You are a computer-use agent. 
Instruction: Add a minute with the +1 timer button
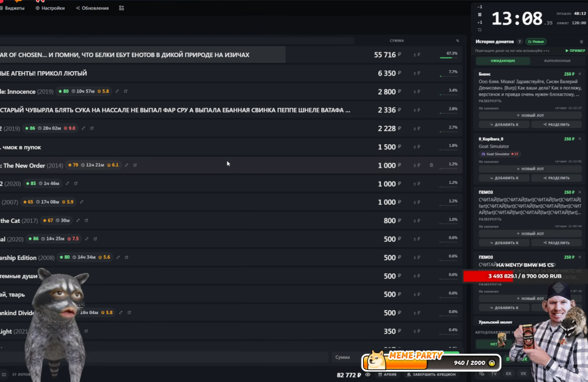[480, 23]
